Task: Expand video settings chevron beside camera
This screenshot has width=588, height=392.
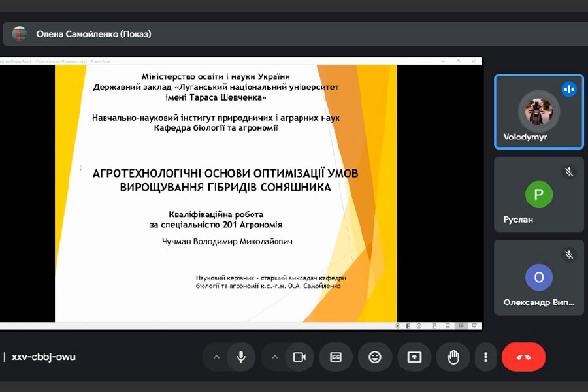Action: click(x=274, y=357)
